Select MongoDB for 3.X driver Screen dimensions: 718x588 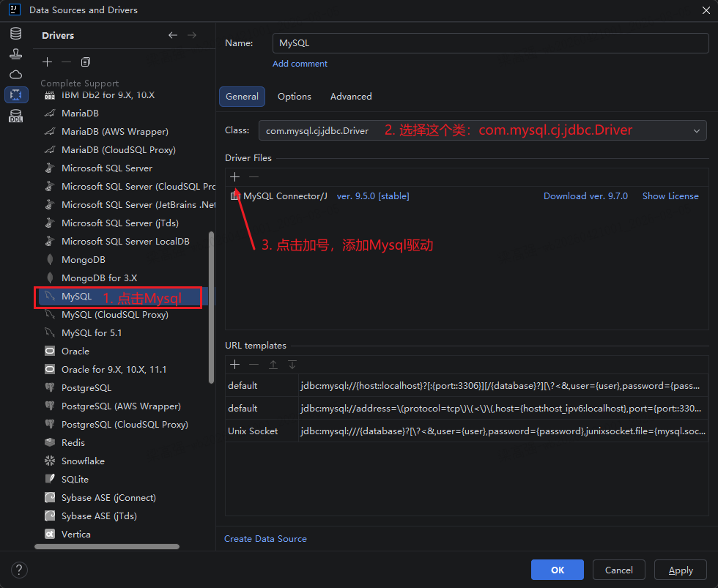tap(100, 278)
